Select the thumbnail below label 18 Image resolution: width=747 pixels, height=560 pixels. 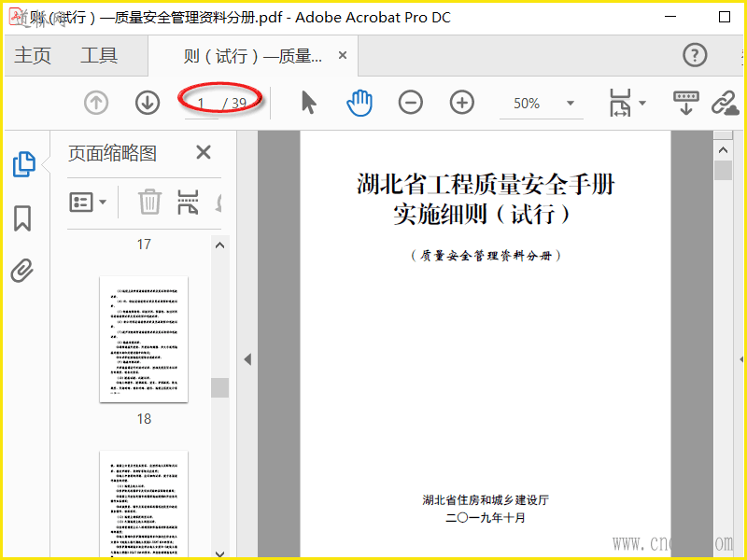(144, 505)
